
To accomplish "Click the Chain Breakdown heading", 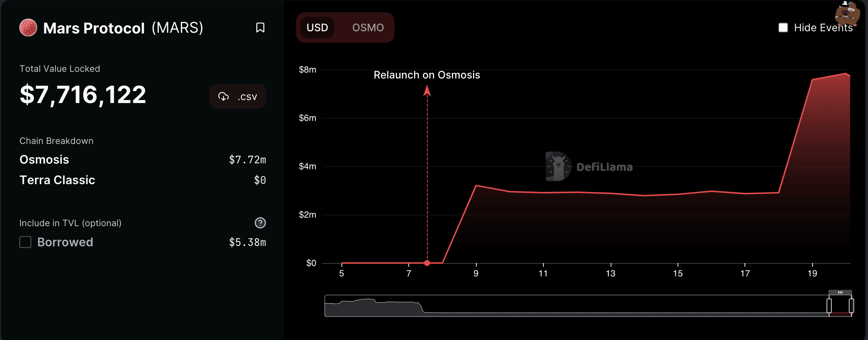I will (x=56, y=141).
